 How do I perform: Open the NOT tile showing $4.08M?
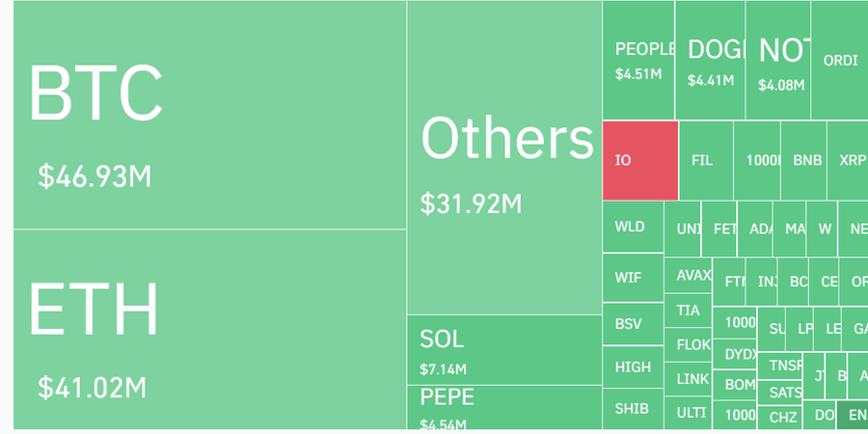point(778,60)
